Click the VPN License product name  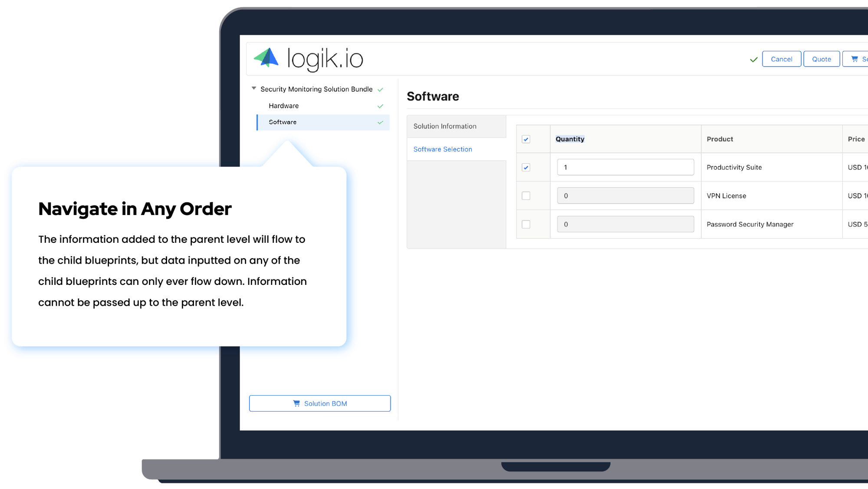click(726, 196)
